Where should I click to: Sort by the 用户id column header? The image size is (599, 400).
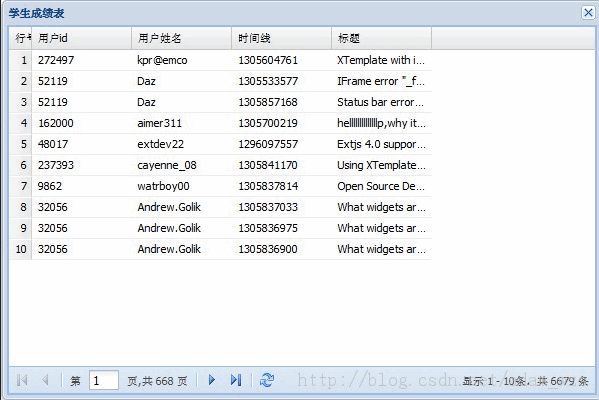82,38
